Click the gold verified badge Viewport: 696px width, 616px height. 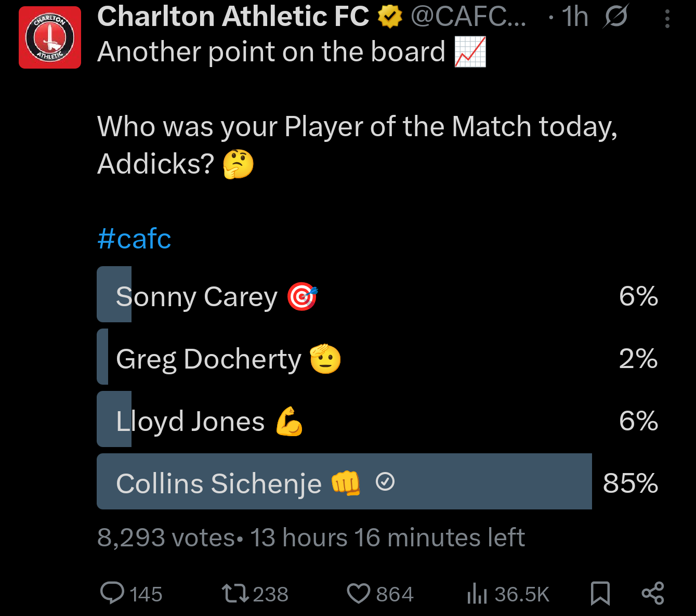[390, 17]
